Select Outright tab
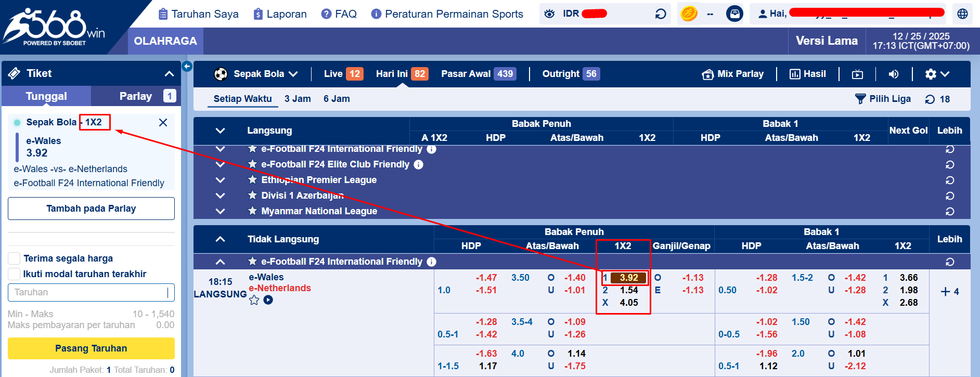The image size is (980, 377). (x=571, y=74)
